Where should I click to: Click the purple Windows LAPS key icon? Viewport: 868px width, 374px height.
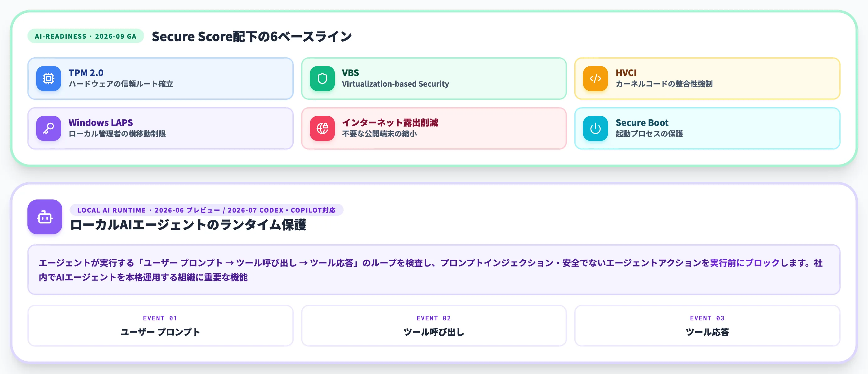49,128
